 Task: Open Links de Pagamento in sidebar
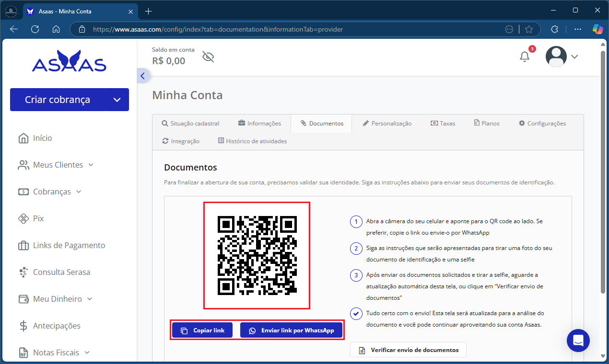69,245
